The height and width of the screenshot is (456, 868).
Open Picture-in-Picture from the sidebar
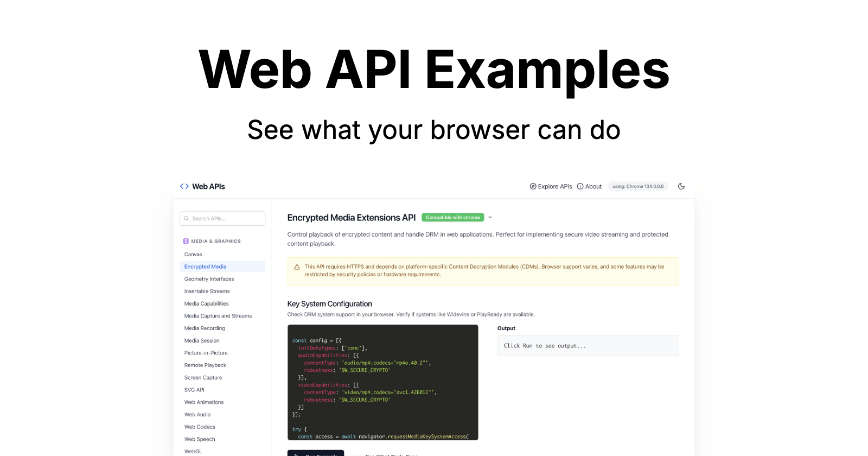point(206,353)
